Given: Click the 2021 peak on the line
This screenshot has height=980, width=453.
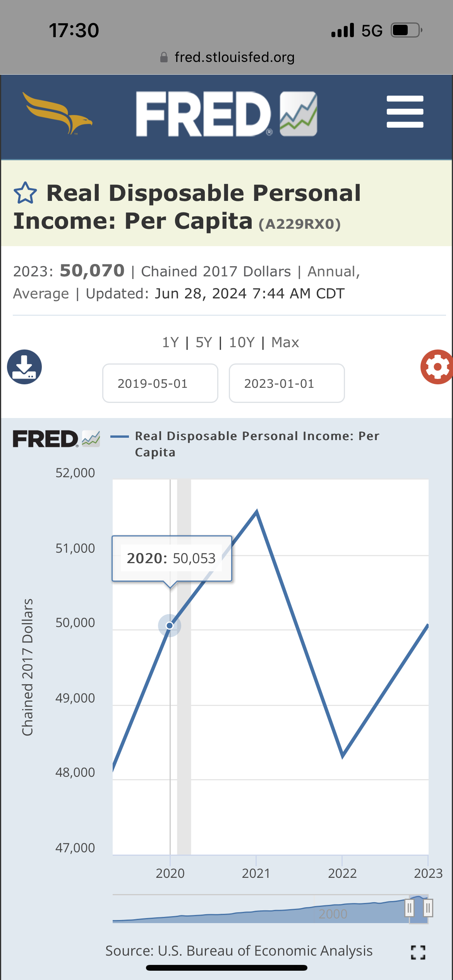Looking at the screenshot, I should click(x=257, y=512).
